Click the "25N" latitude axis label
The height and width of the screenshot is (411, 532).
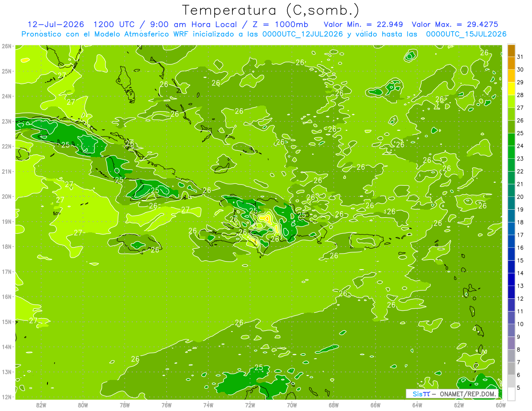(6, 71)
